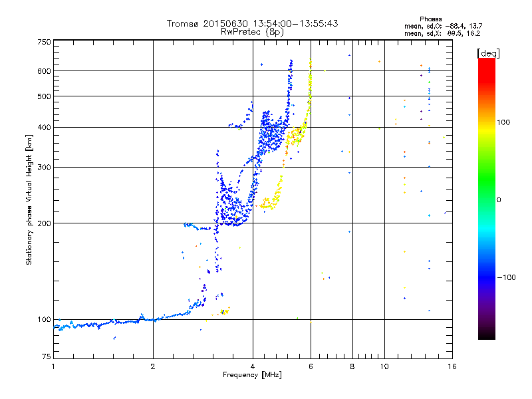This screenshot has height=399, width=532.
Task: Click the x-axis tick label '4'
Action: 253,366
